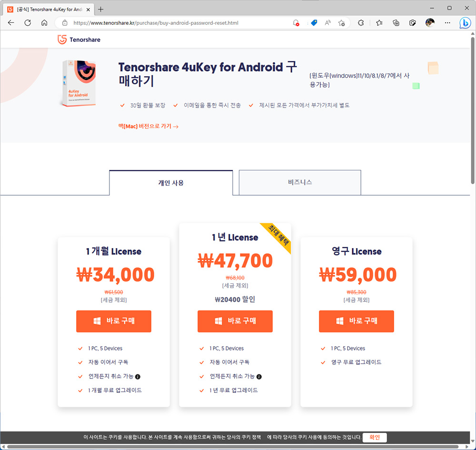The height and width of the screenshot is (450, 476).
Task: Open the favorites list icon
Action: pos(379,23)
